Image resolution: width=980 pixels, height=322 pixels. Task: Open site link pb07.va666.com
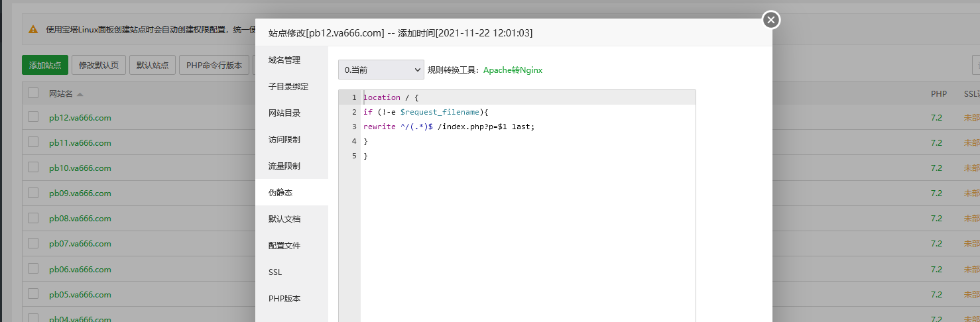80,244
